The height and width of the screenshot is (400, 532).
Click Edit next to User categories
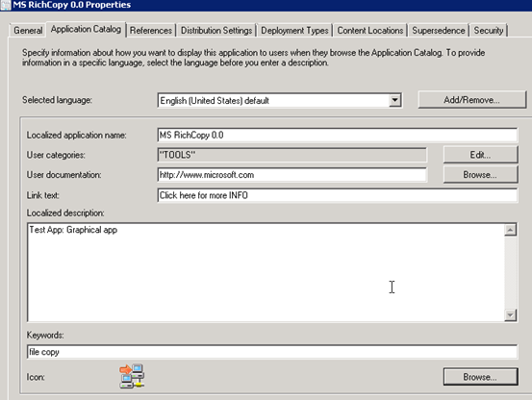(x=480, y=155)
